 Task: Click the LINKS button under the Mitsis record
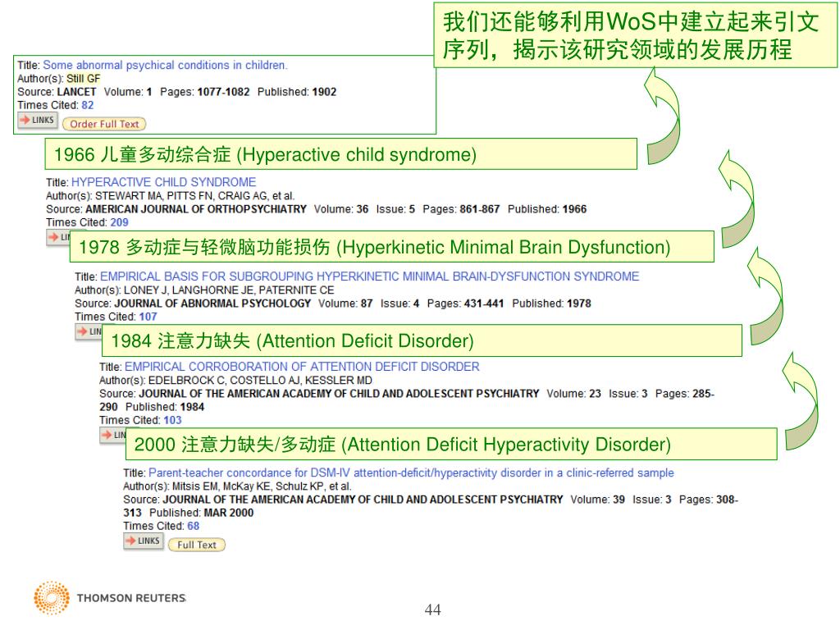[x=143, y=541]
